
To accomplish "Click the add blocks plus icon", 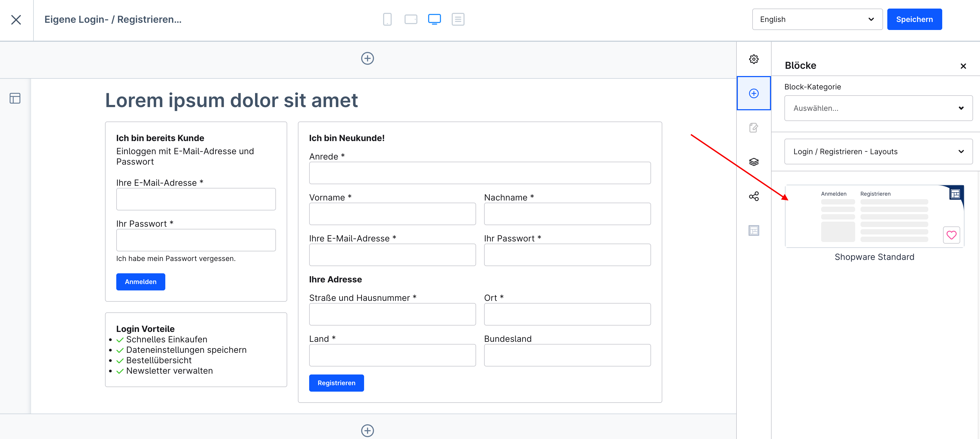I will [x=754, y=93].
